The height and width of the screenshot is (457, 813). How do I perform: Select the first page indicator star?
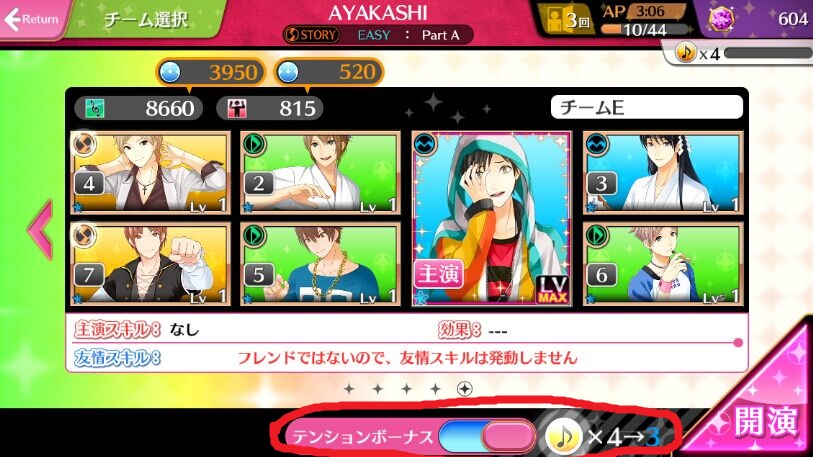[349, 389]
